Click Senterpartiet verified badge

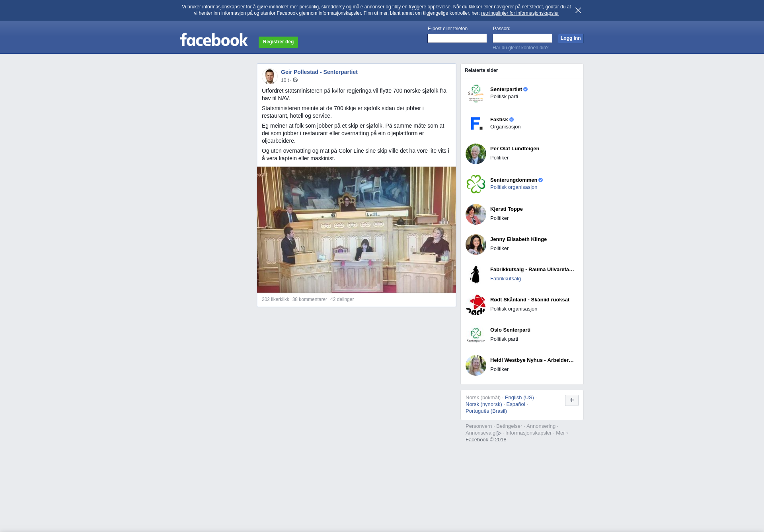pos(526,89)
